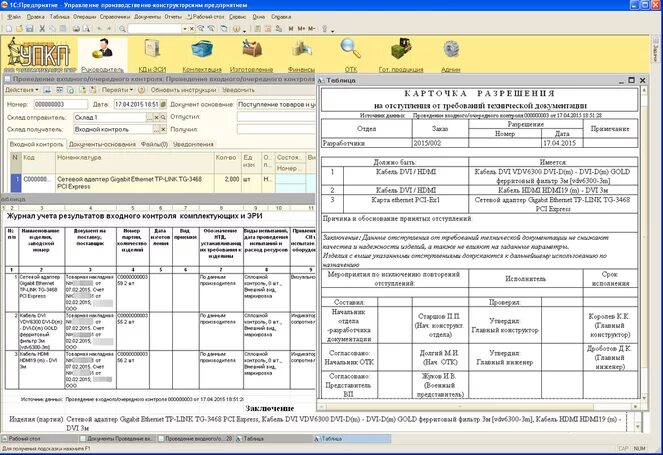Open the КД и ЭСИ section
Viewport: 663px width, 455px height.
coord(152,55)
